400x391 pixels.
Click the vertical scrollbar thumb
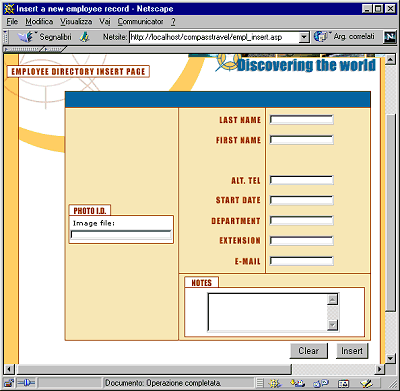click(x=390, y=213)
